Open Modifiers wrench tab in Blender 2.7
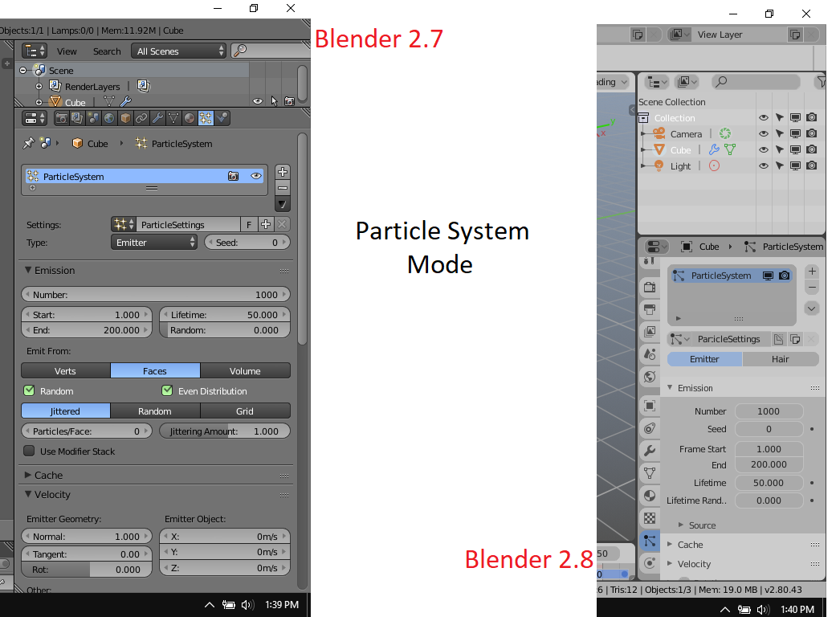Screen dimensions: 840x617 pos(157,118)
